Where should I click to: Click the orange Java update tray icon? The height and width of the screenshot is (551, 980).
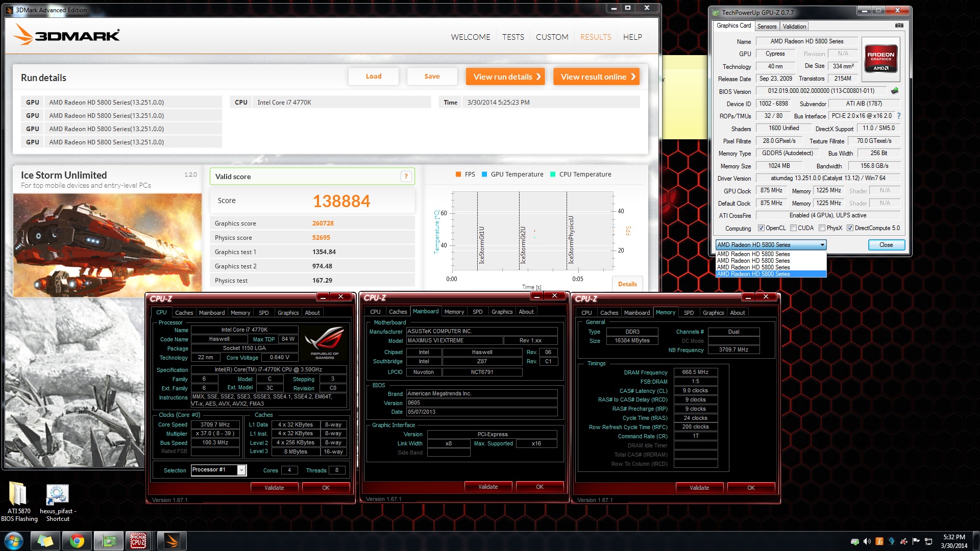[x=879, y=541]
